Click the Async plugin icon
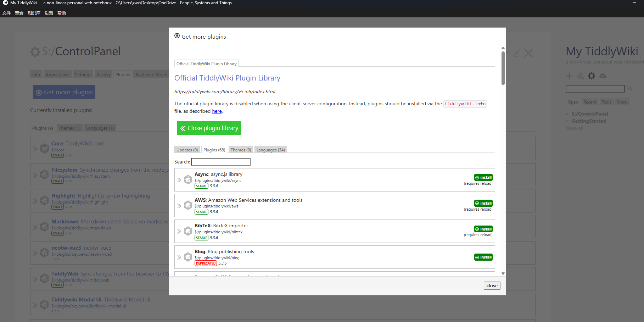Image resolution: width=644 pixels, height=322 pixels. (x=188, y=180)
